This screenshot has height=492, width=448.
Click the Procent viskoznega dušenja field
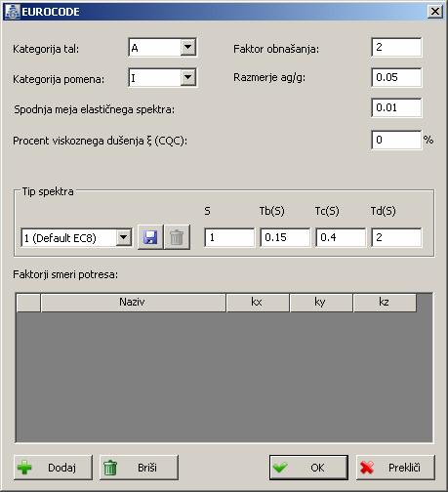tap(396, 140)
